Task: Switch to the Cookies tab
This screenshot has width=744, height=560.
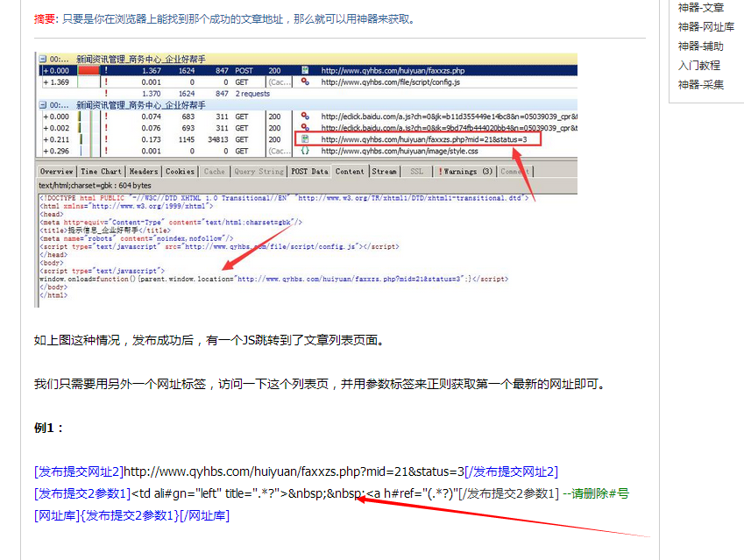Action: tap(181, 172)
